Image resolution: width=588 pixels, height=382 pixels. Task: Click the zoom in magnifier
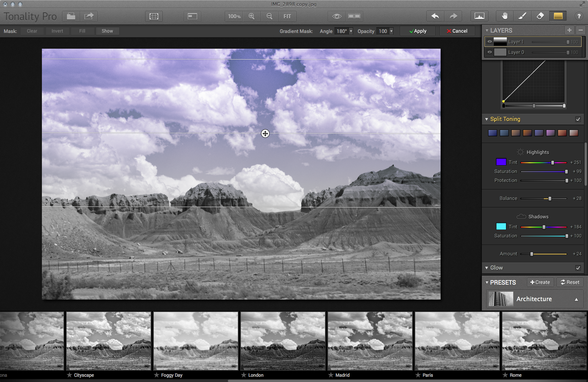click(x=252, y=16)
